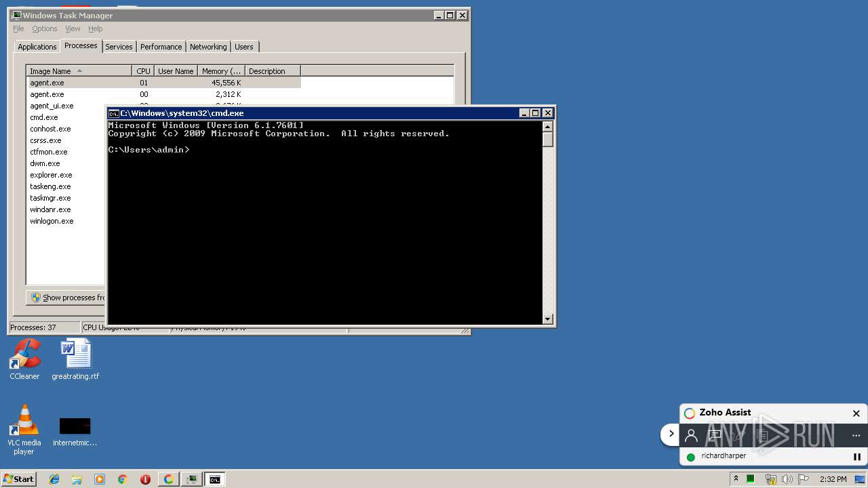The width and height of the screenshot is (868, 488).
Task: Select the first agent.exe row using 45,556 K
Action: click(163, 83)
